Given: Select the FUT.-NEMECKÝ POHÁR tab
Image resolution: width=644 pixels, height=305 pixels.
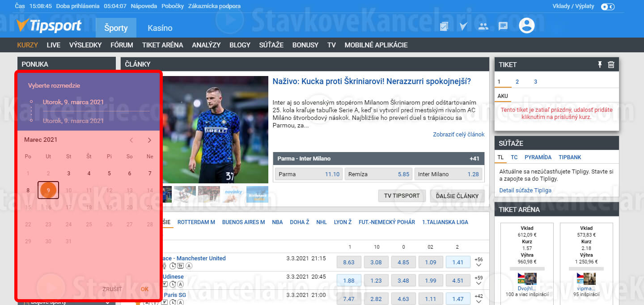Looking at the screenshot, I should coord(387,222).
